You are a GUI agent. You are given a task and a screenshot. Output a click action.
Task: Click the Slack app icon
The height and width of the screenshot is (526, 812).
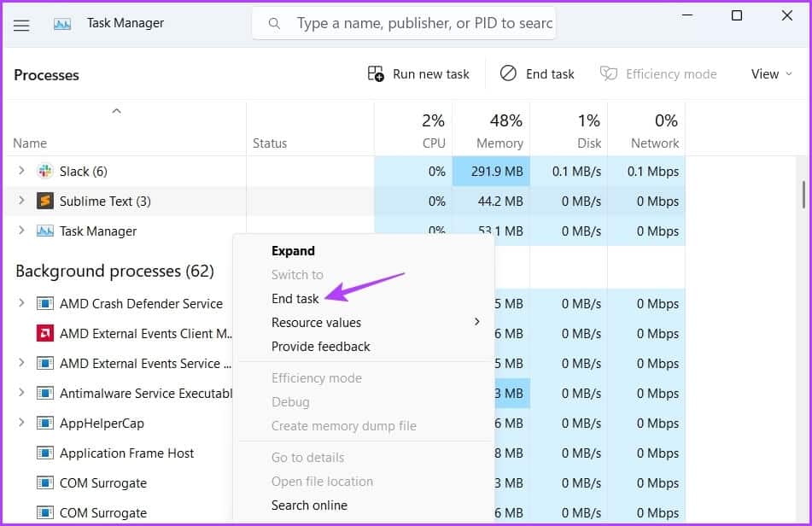tap(45, 171)
